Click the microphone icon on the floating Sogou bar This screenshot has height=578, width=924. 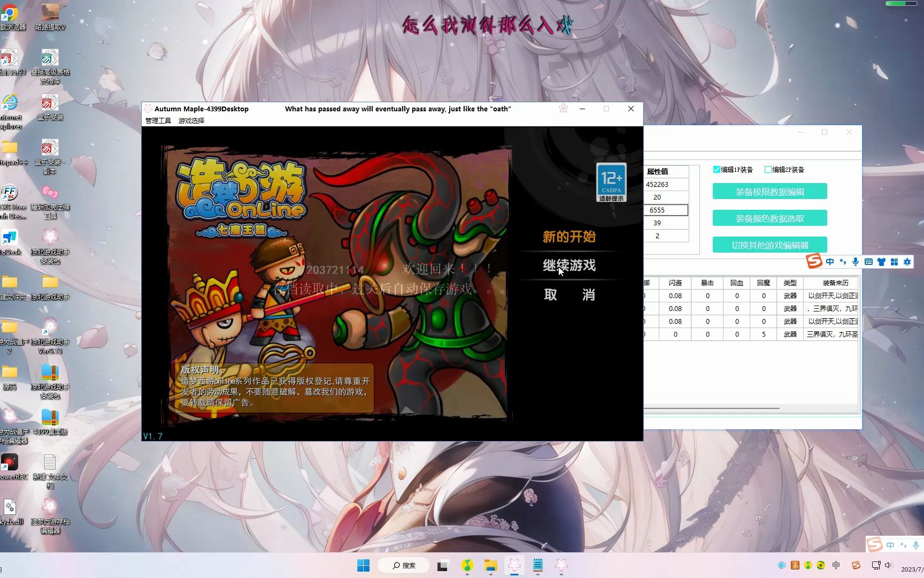point(856,262)
